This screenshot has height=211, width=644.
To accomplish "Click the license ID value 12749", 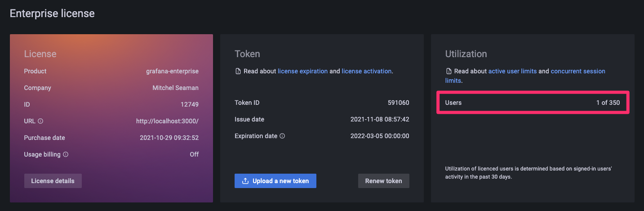I will (189, 105).
